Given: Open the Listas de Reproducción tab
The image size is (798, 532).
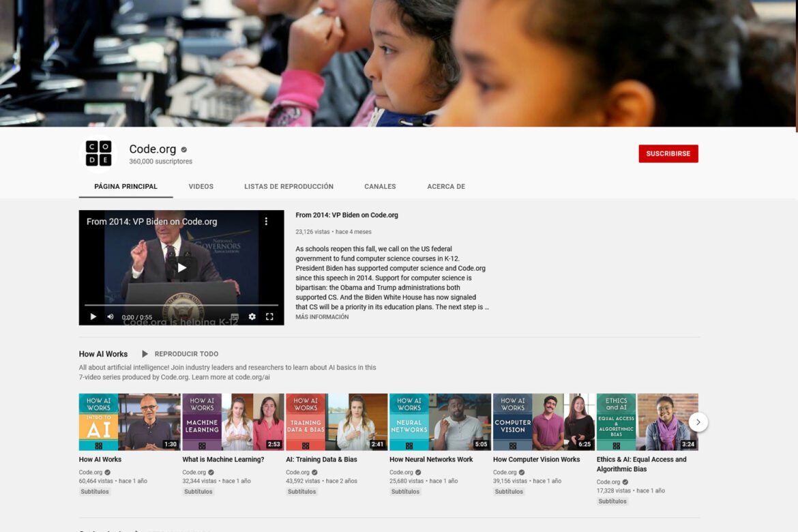Looking at the screenshot, I should (x=289, y=186).
